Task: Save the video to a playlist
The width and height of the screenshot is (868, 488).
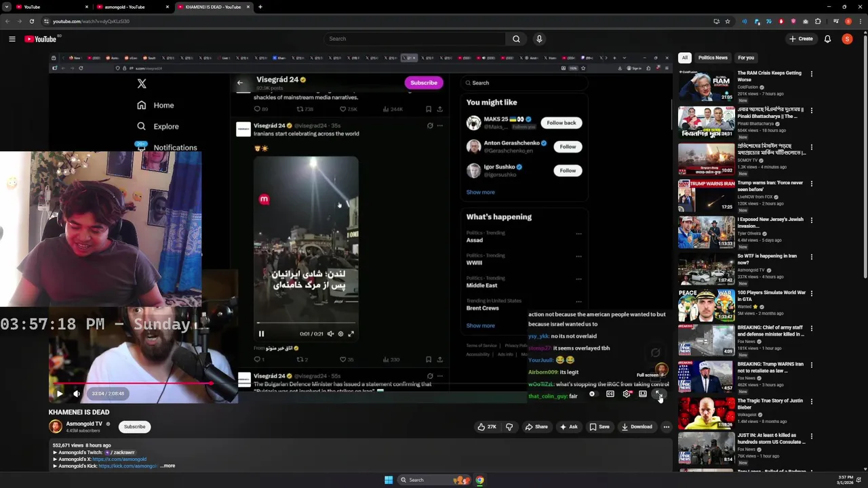Action: tap(599, 427)
